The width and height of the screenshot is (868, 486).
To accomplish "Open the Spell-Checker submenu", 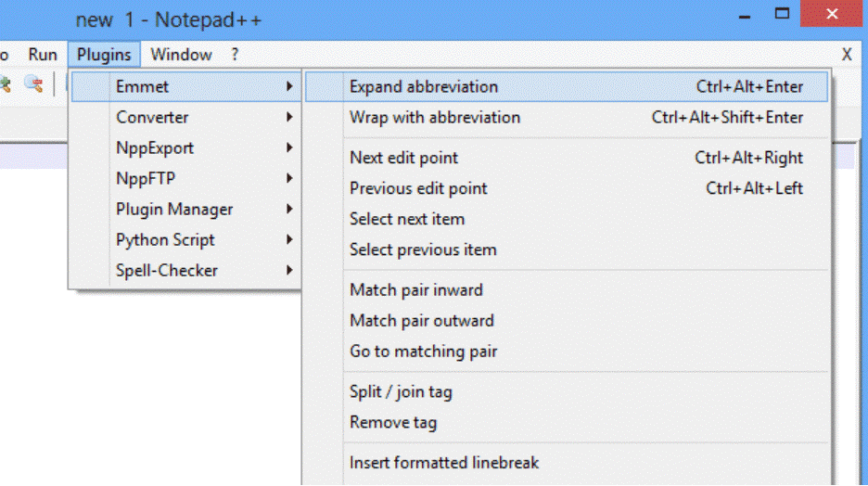I will [x=186, y=271].
